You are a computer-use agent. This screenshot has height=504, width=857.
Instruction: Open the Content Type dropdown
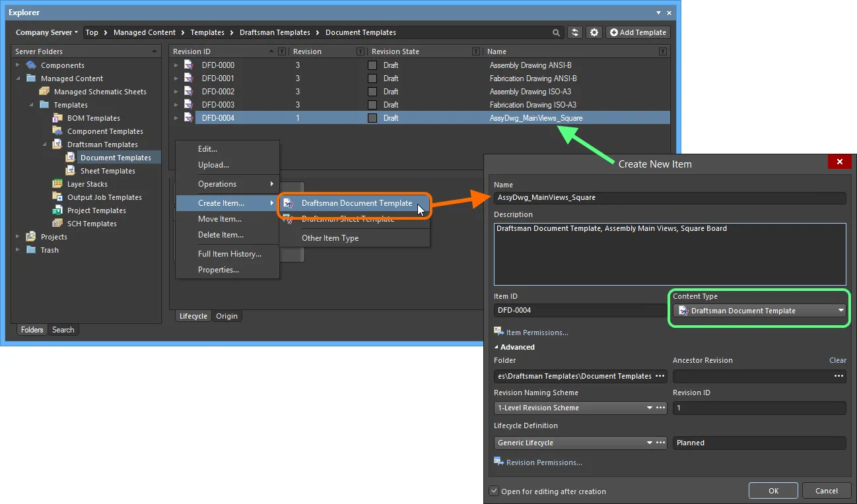[x=840, y=311]
